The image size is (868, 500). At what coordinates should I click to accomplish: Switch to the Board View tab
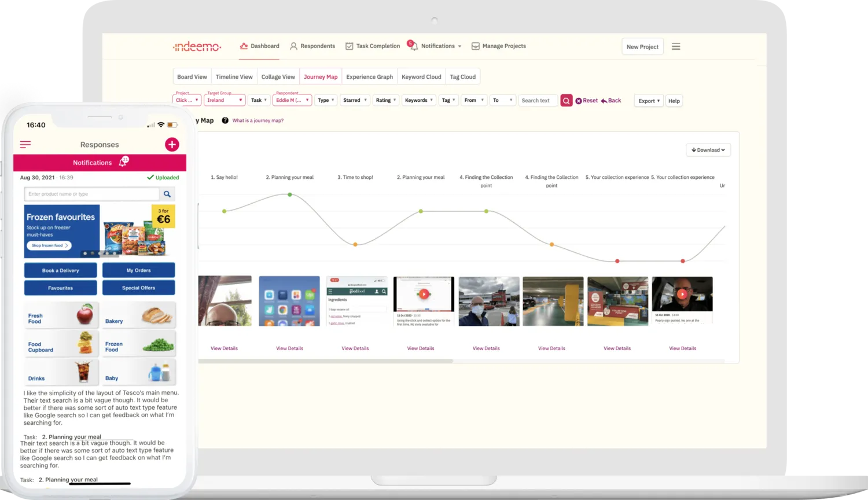[192, 77]
